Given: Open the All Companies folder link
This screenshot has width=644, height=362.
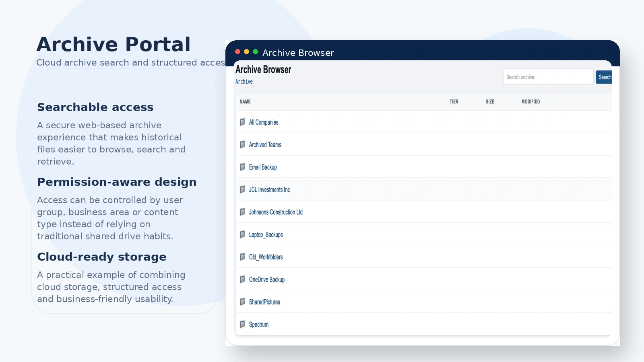Looking at the screenshot, I should pos(264,122).
